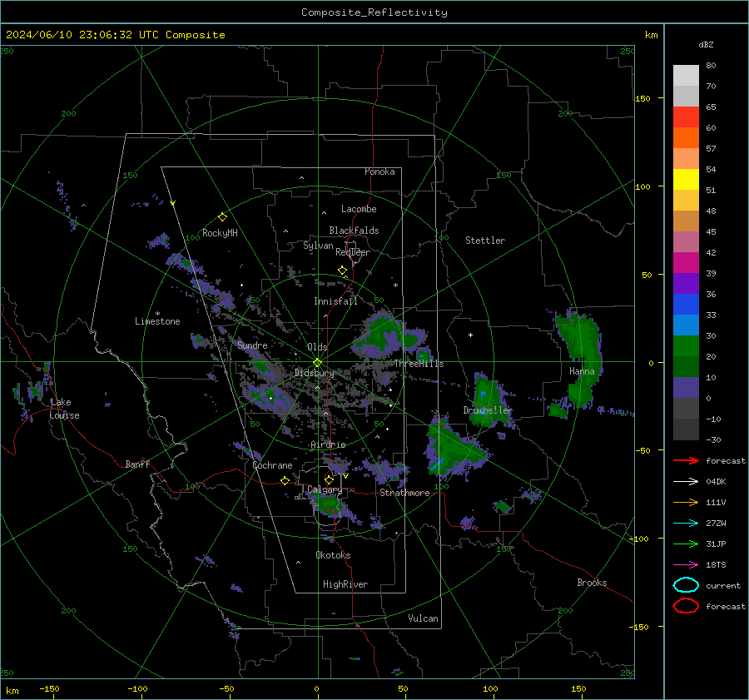Screen dimensions: 749x700
Task: Click the red 'forecast' ellipse in legend
Action: (x=686, y=606)
